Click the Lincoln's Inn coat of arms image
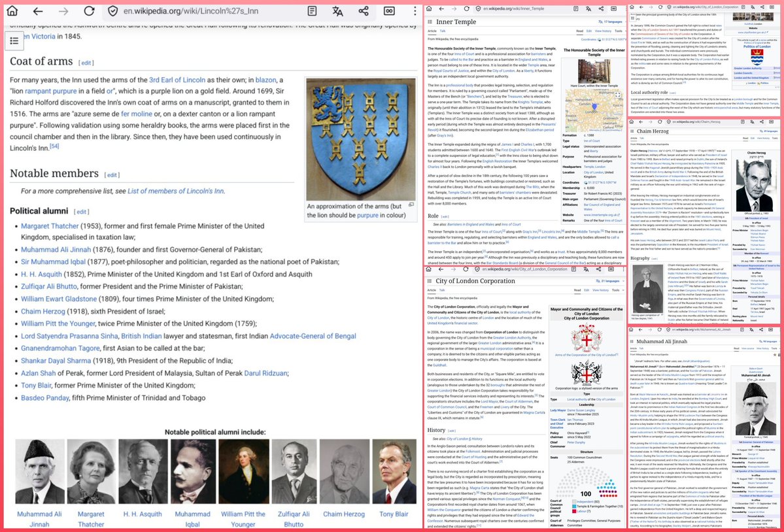 [x=360, y=139]
